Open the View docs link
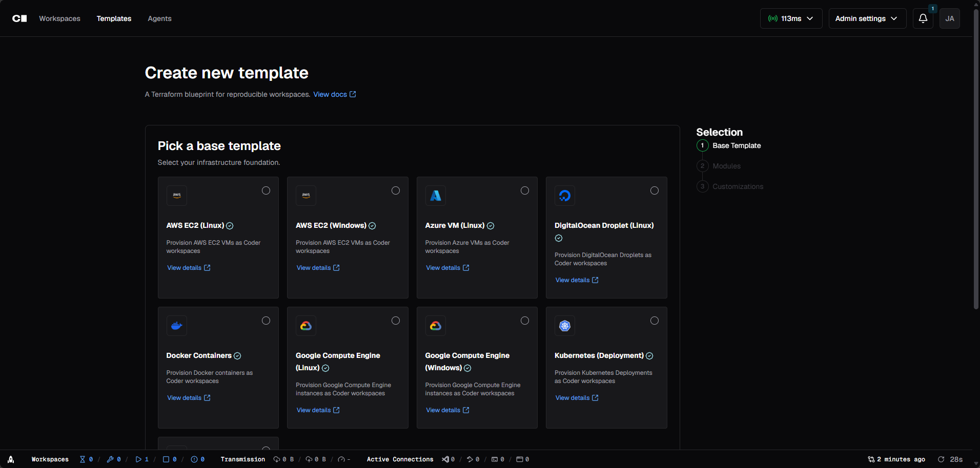 click(x=335, y=94)
